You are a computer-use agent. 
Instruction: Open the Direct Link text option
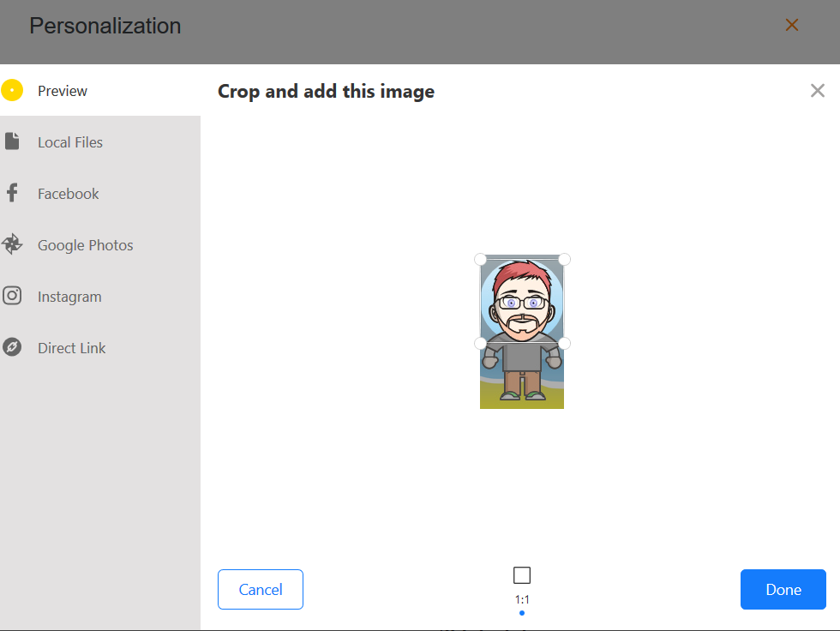pos(72,348)
